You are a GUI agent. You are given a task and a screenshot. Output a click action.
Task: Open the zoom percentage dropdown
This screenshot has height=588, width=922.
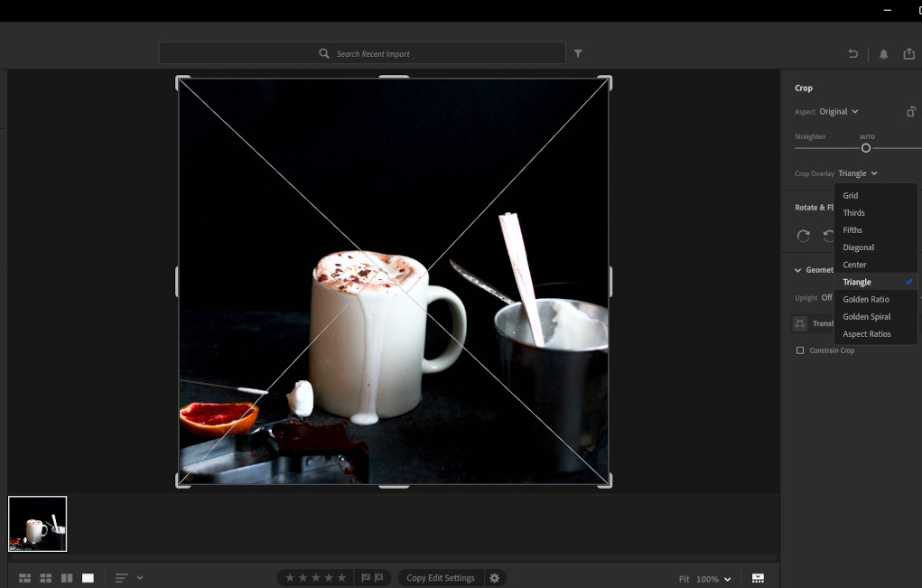(x=726, y=579)
